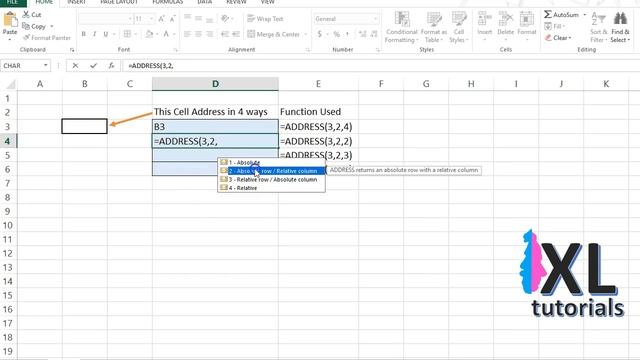Click the Cut scissors button

(32, 15)
